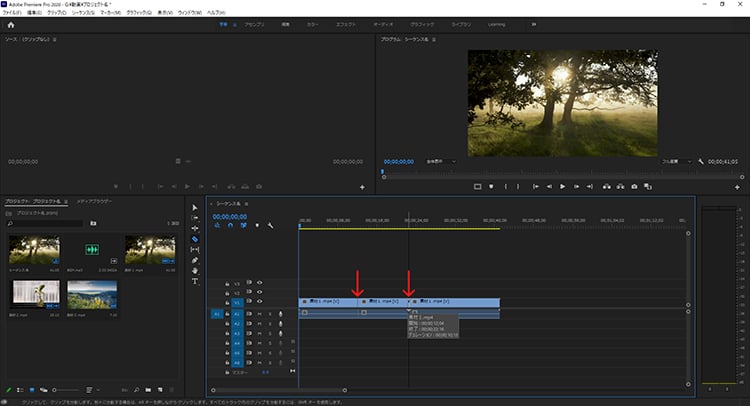Enable voice-over record on track A3
Screen dimensions: 750x406
click(x=281, y=333)
